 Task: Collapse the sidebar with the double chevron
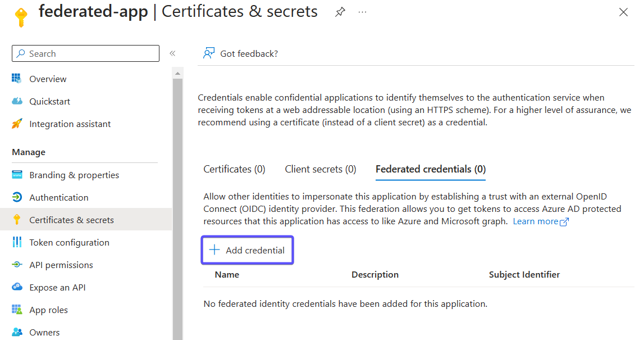172,53
